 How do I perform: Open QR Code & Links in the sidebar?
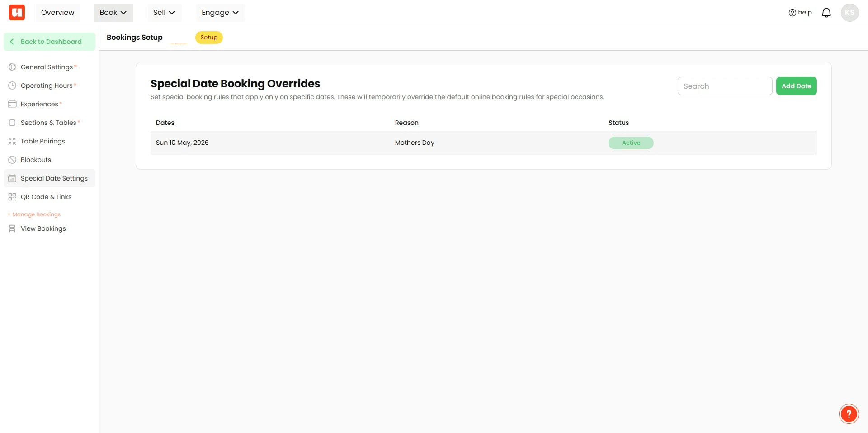click(49, 197)
